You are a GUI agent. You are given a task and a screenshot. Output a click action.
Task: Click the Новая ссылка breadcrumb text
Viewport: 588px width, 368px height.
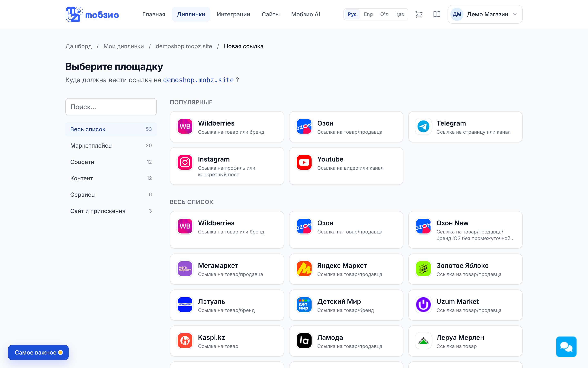pyautogui.click(x=243, y=46)
